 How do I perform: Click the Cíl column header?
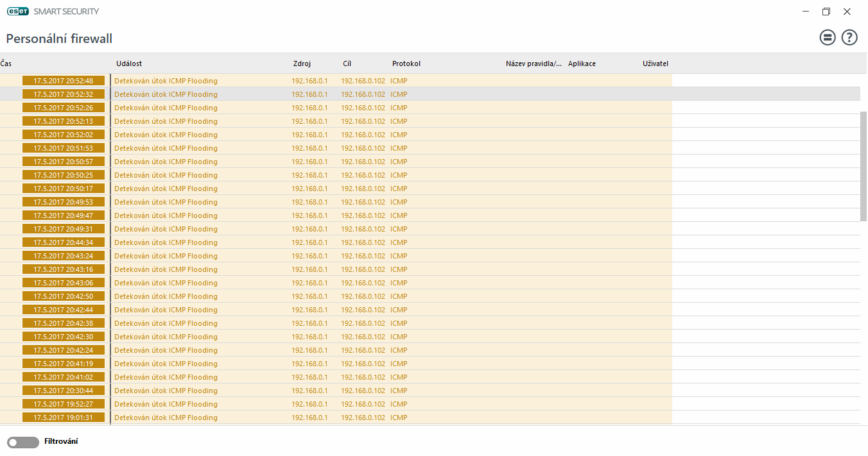pos(347,63)
